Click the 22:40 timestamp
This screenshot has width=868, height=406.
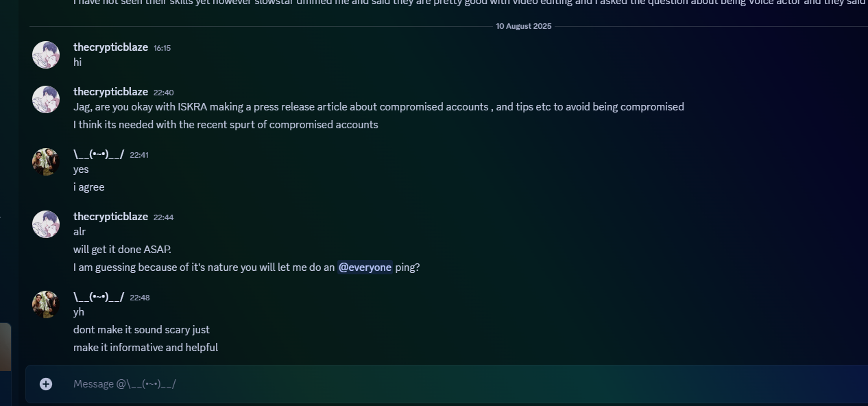[163, 93]
